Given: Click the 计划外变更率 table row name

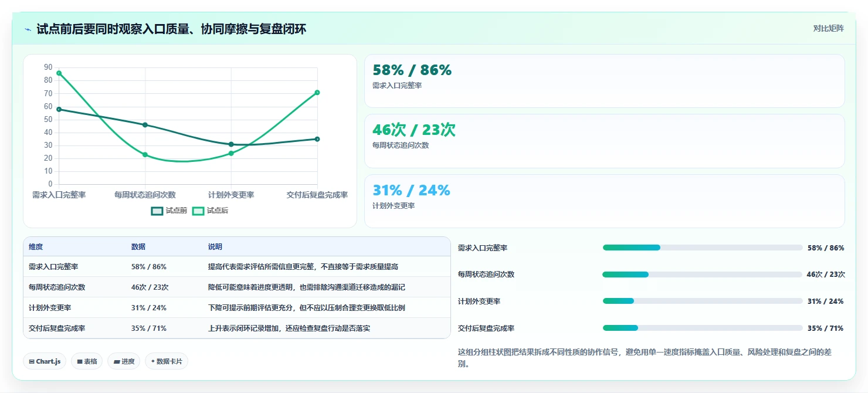Looking at the screenshot, I should [50, 308].
